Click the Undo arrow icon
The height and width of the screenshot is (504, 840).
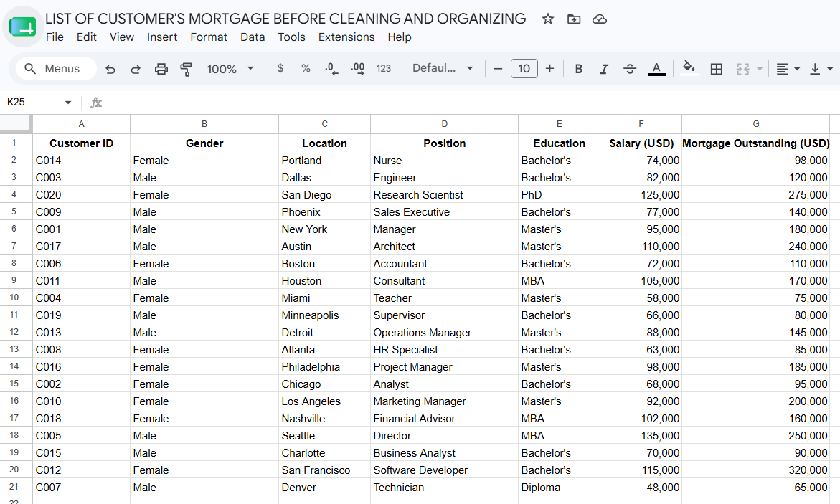pyautogui.click(x=110, y=69)
